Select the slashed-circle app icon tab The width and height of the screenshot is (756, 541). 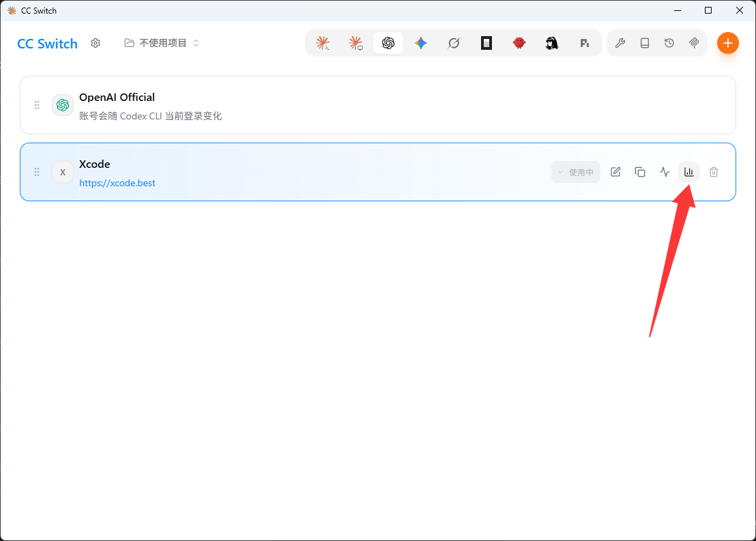454,44
